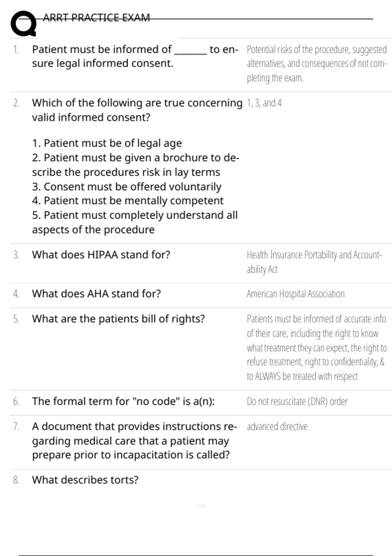Select the patients bill of rights question
The height and width of the screenshot is (556, 392).
pos(118,319)
